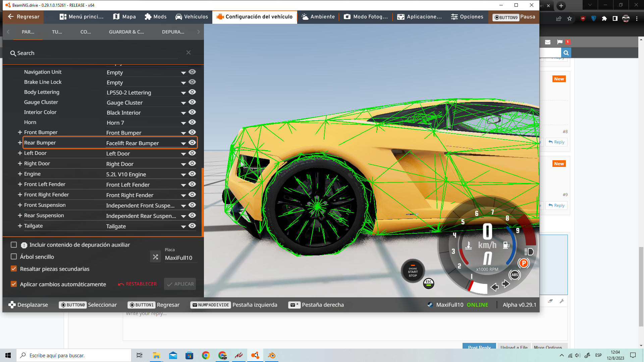Clear the parts search with X
This screenshot has width=644, height=362.
point(189,53)
